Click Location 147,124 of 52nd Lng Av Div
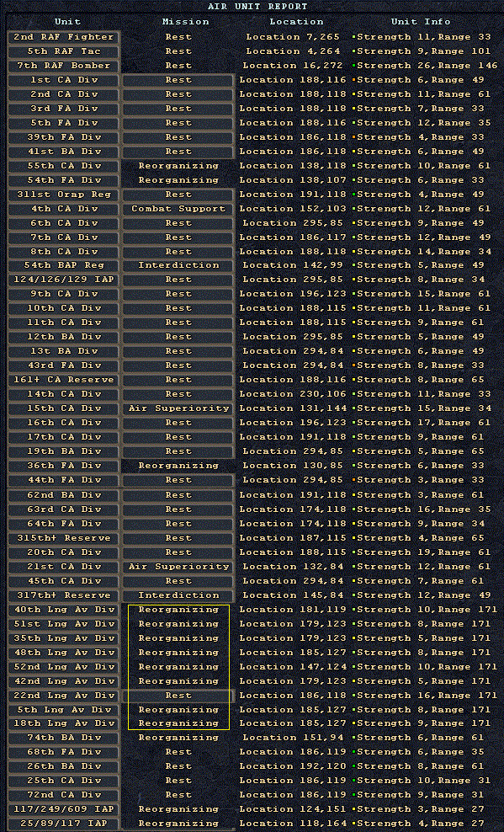This screenshot has width=504, height=832. (293, 667)
